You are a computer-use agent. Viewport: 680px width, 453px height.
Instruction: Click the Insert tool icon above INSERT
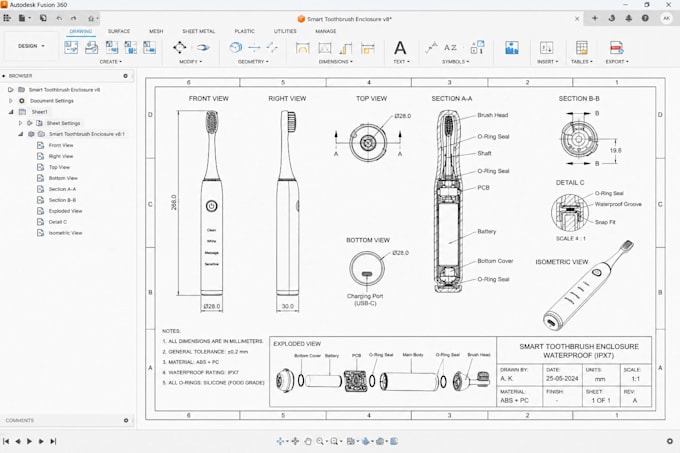pyautogui.click(x=546, y=47)
